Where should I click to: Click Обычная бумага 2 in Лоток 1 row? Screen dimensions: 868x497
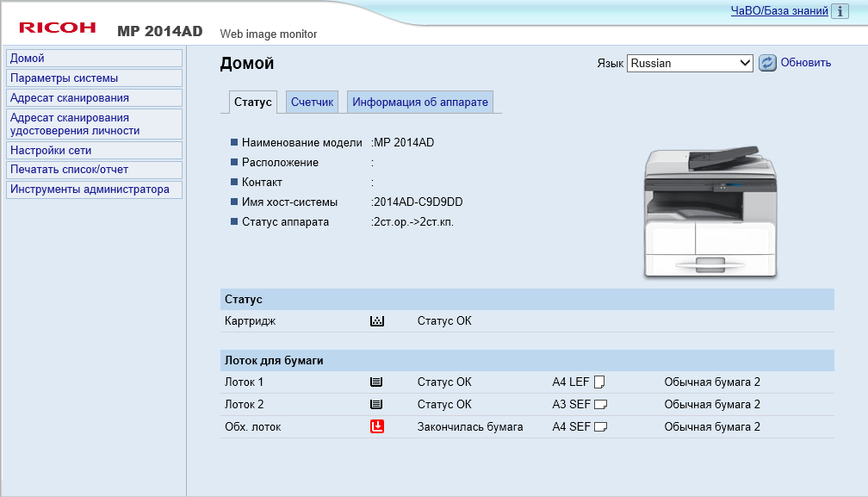[712, 382]
